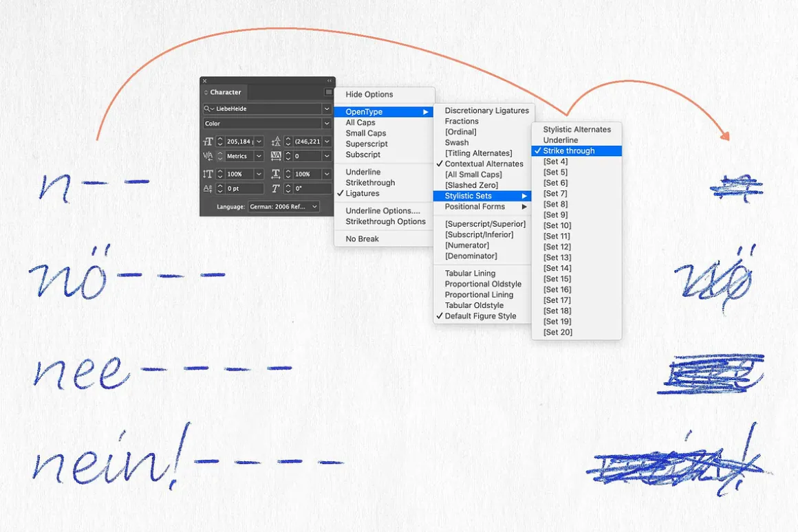Toggle No Break in the panel menu

pos(385,239)
